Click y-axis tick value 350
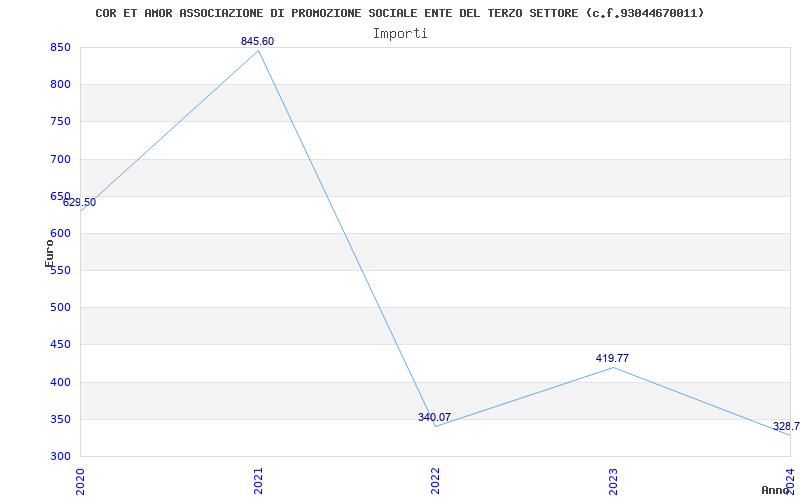The image size is (800, 500). pos(60,419)
